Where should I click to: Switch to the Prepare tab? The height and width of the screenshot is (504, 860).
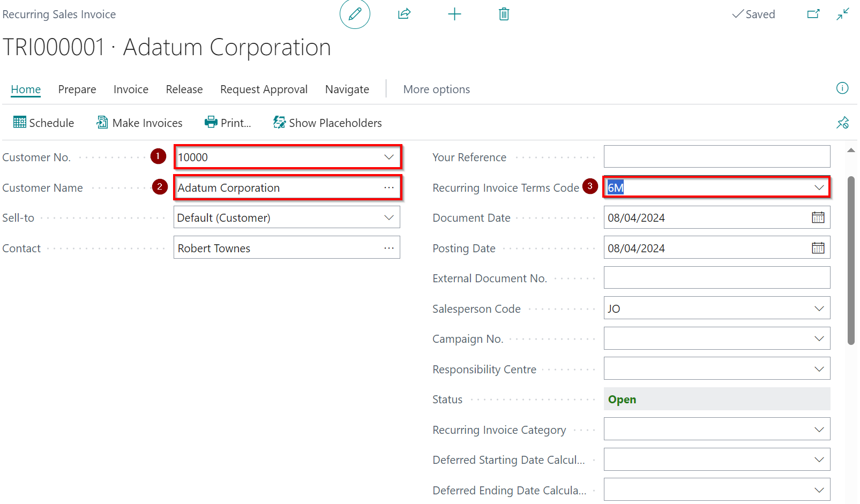pyautogui.click(x=77, y=89)
